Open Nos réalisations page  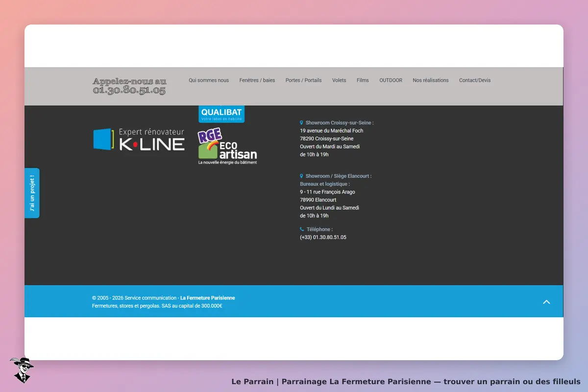click(x=431, y=80)
